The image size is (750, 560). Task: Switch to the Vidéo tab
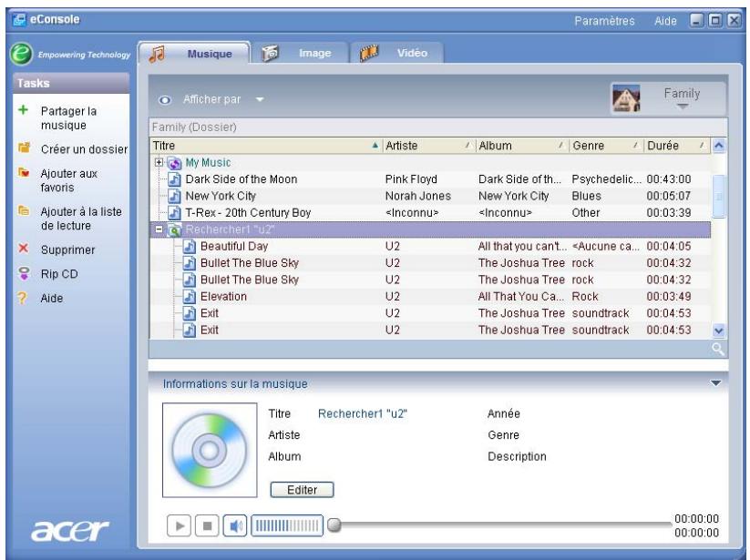397,53
